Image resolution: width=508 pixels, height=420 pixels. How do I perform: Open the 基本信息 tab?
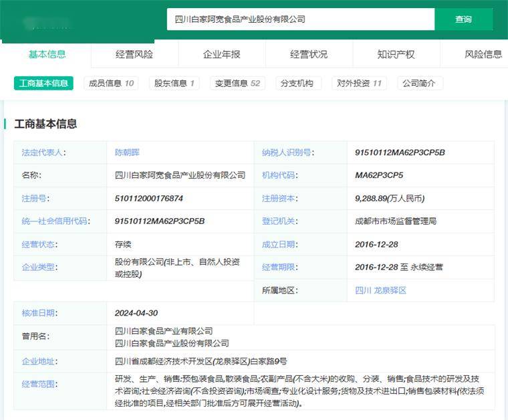point(47,54)
